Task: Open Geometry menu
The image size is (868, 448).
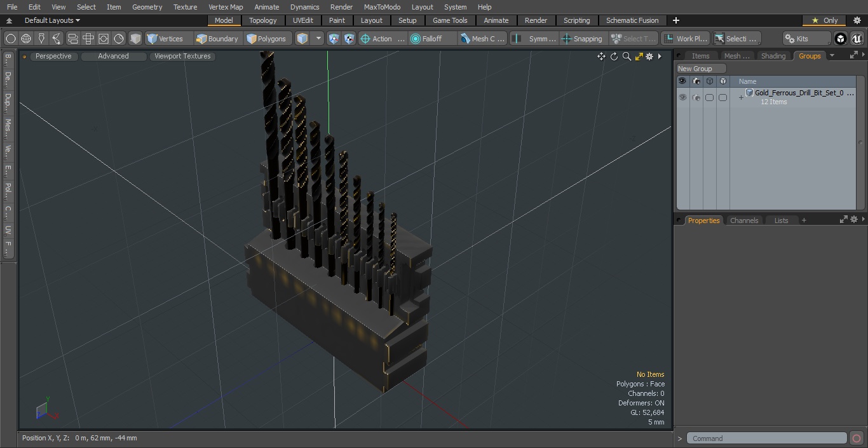Action: [x=147, y=7]
